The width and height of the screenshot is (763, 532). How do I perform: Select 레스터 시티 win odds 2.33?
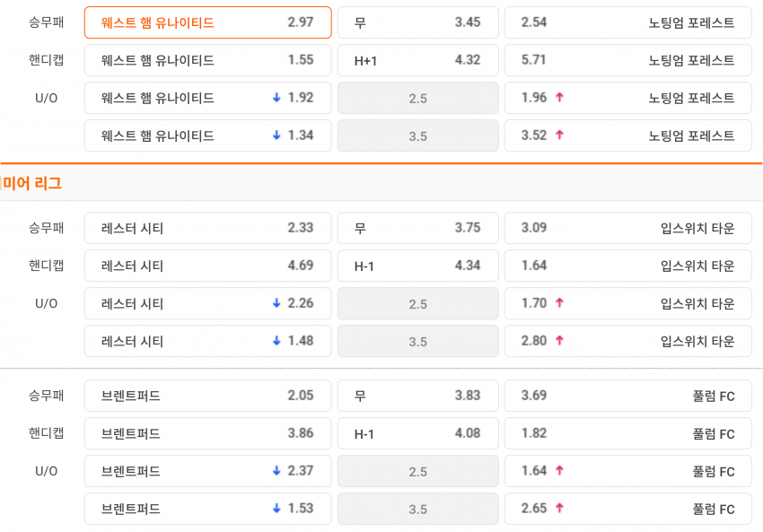tap(207, 228)
